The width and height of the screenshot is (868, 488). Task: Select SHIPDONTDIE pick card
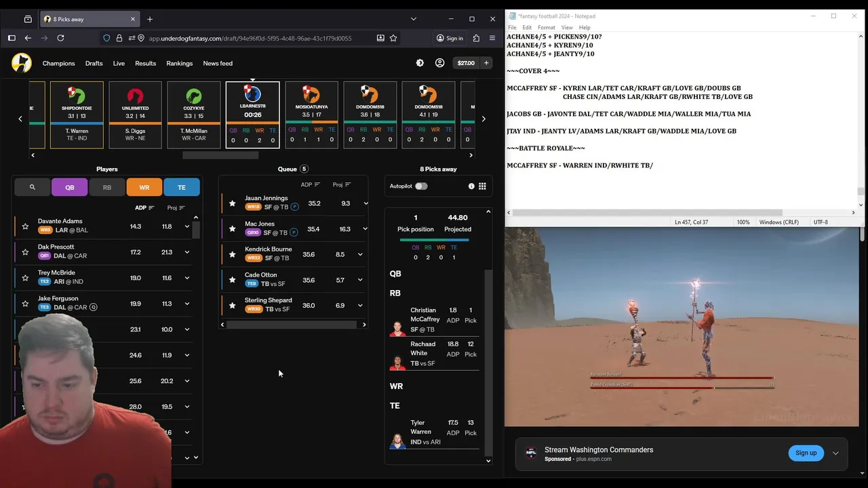pos(77,115)
